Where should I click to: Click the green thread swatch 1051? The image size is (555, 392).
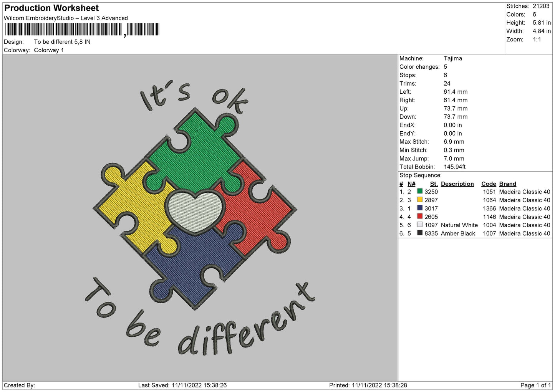(420, 191)
